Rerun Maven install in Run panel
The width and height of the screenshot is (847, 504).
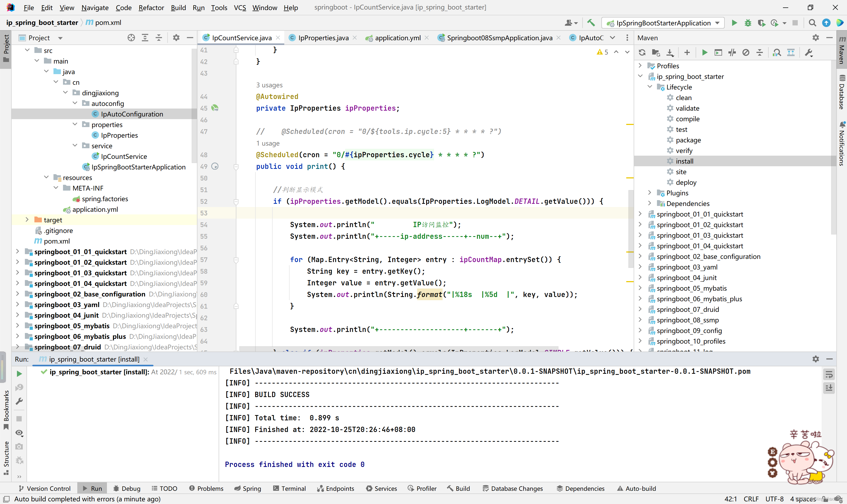(x=19, y=373)
